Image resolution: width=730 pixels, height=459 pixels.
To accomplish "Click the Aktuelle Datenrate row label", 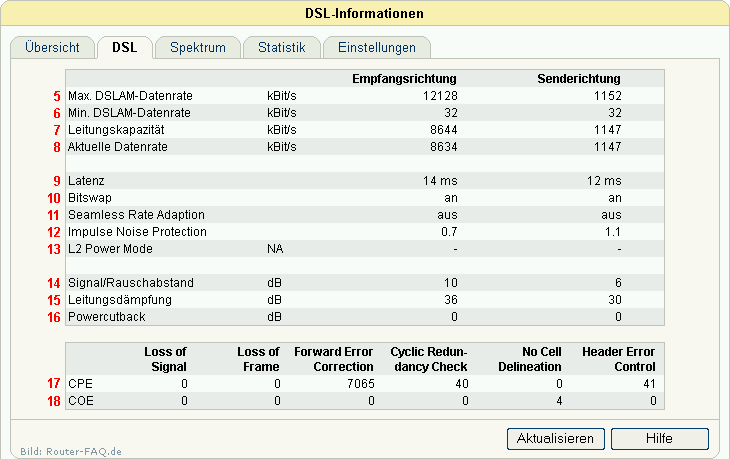I will [x=118, y=147].
